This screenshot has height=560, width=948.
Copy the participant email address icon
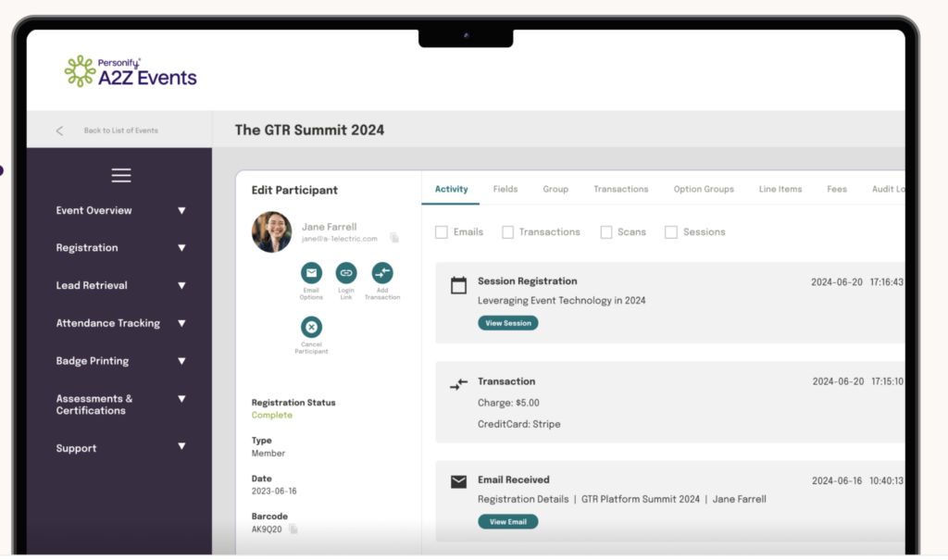click(x=394, y=238)
